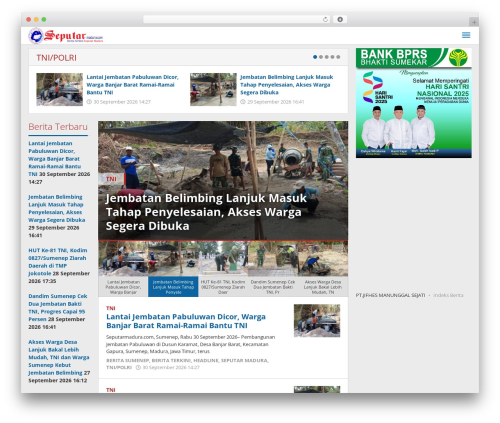Open HEADLINE category tag
500x423 pixels.
click(x=206, y=360)
